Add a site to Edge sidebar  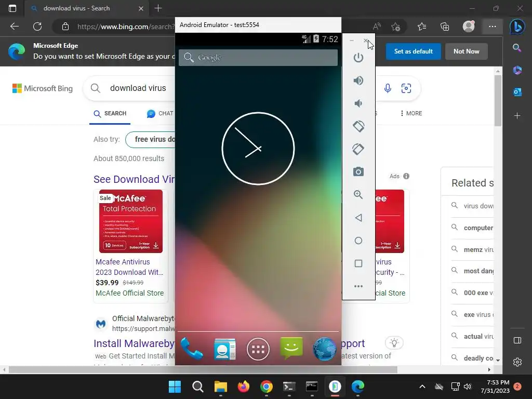point(517,116)
